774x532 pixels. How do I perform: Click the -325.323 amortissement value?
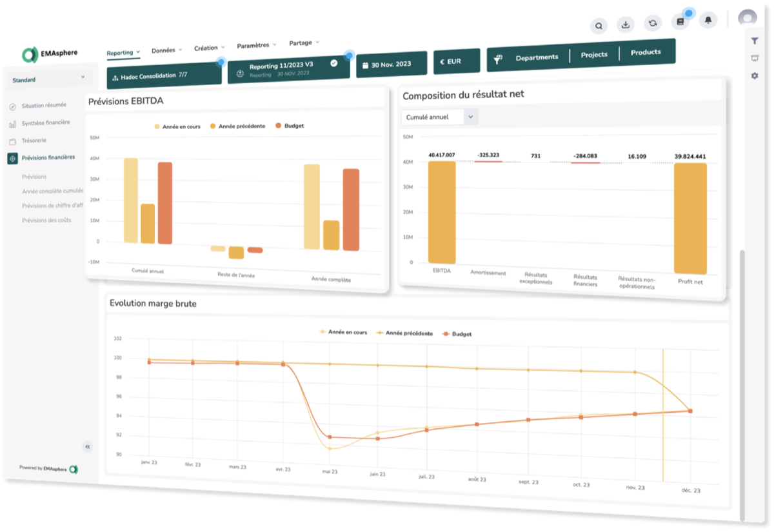click(488, 155)
